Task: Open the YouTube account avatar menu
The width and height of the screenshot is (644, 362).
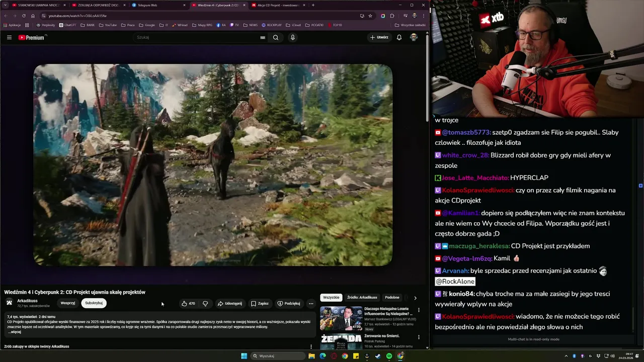Action: (414, 37)
